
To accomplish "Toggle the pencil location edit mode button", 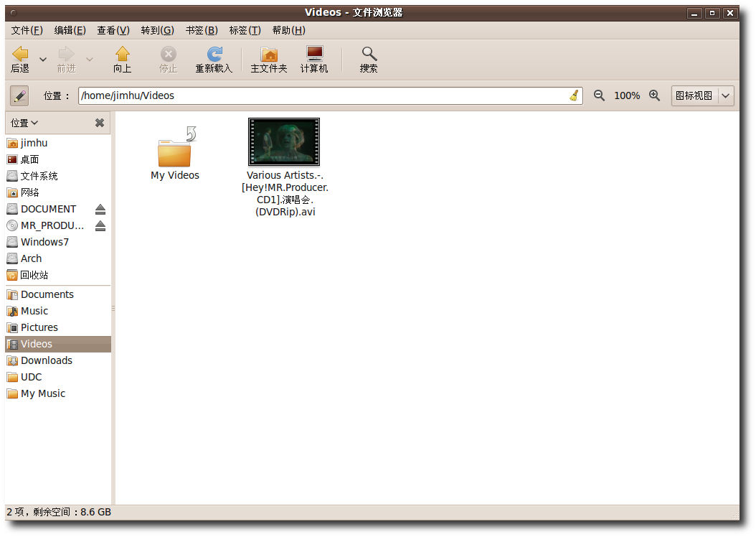I will (x=20, y=96).
